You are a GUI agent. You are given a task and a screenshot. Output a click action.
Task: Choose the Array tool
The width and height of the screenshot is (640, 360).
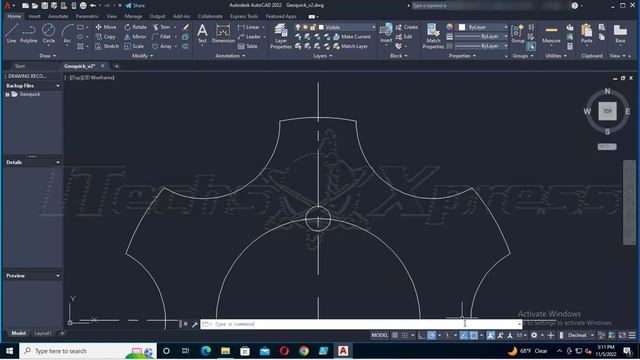(162, 46)
